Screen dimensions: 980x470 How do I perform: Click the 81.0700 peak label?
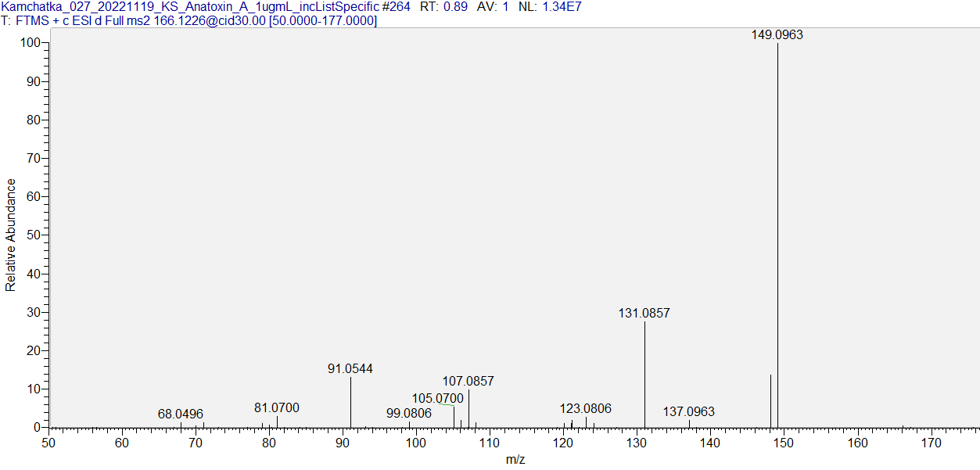276,408
